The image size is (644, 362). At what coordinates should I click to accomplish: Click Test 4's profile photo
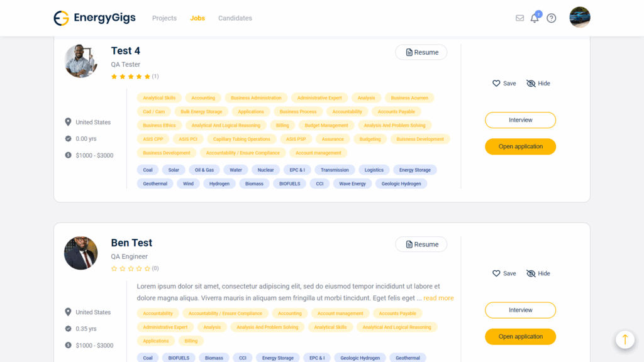81,61
